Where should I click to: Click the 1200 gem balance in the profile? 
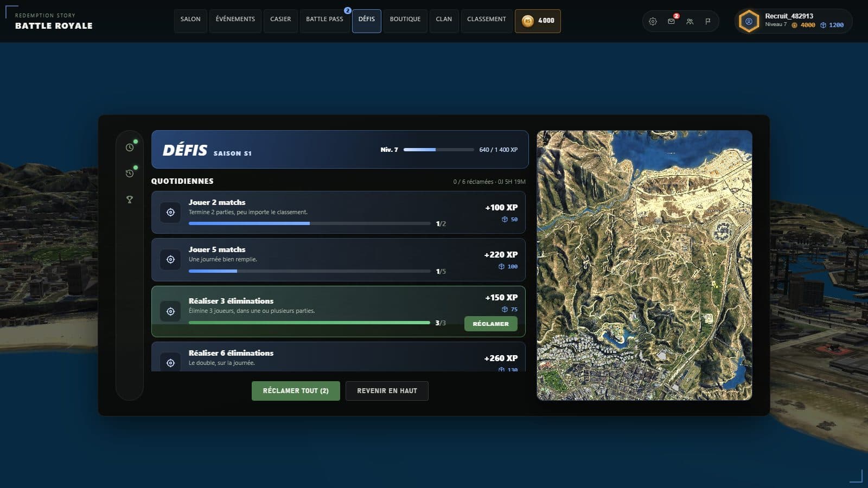pyautogui.click(x=832, y=25)
